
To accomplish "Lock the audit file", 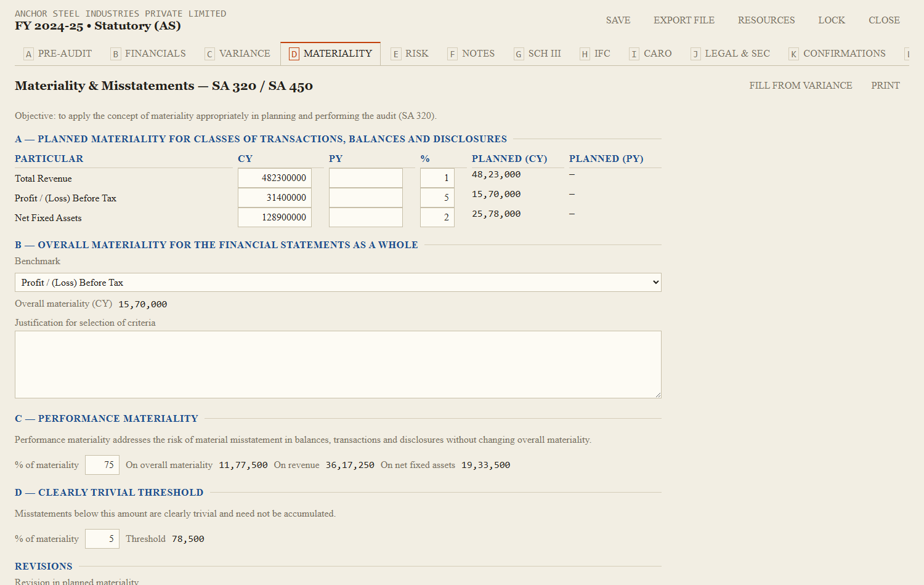I will (x=832, y=20).
